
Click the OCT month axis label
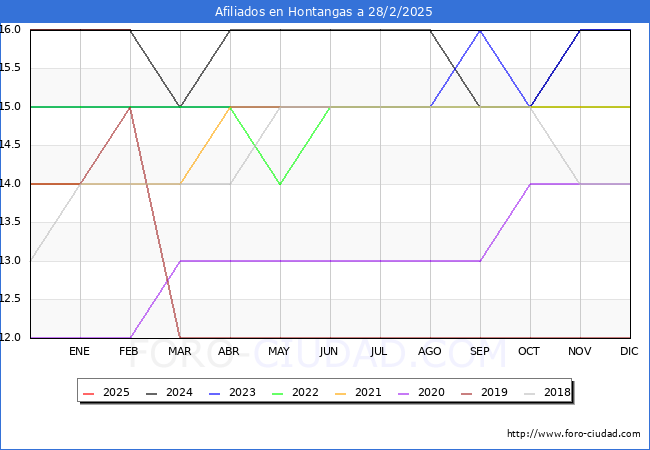(529, 351)
